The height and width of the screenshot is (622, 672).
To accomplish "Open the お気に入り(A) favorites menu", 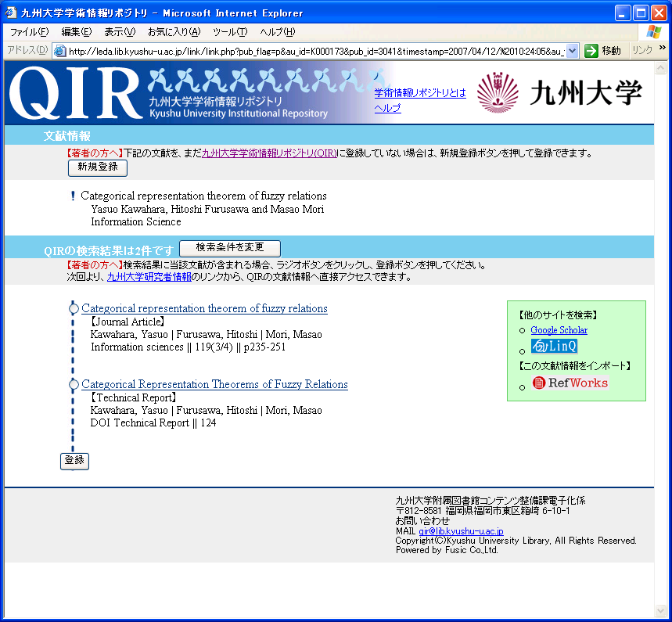I will [x=174, y=32].
